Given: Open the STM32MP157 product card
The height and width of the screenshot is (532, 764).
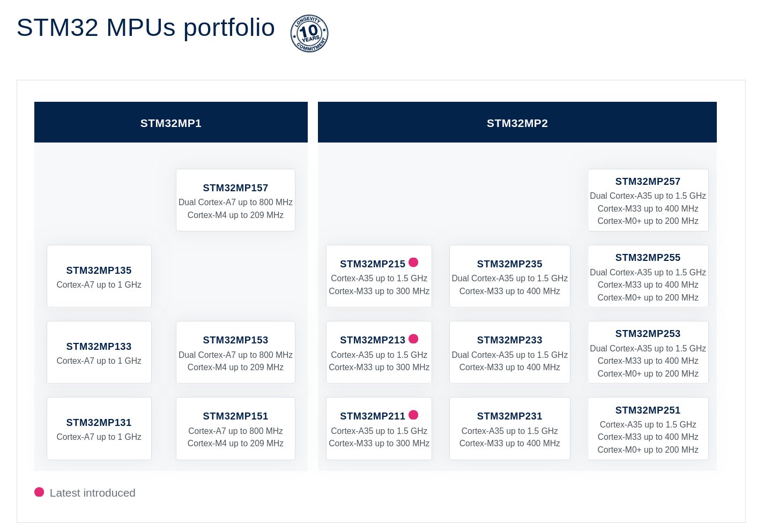Looking at the screenshot, I should coord(235,200).
